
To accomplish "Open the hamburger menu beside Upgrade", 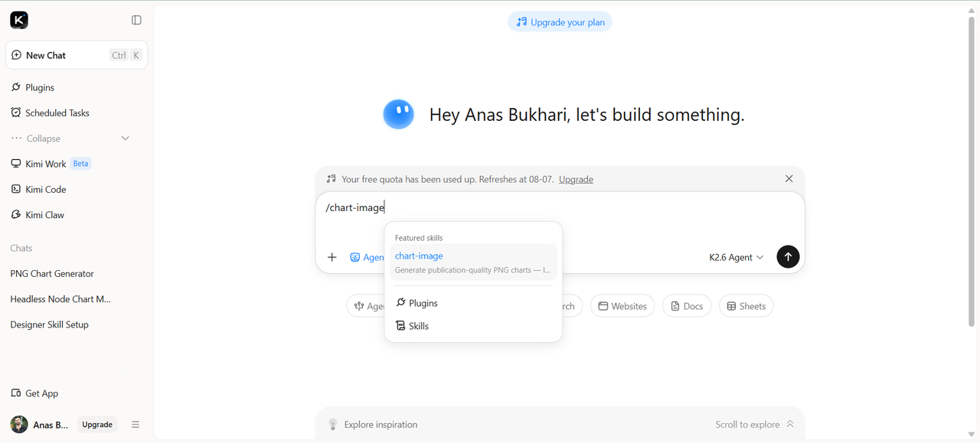I will tap(136, 425).
